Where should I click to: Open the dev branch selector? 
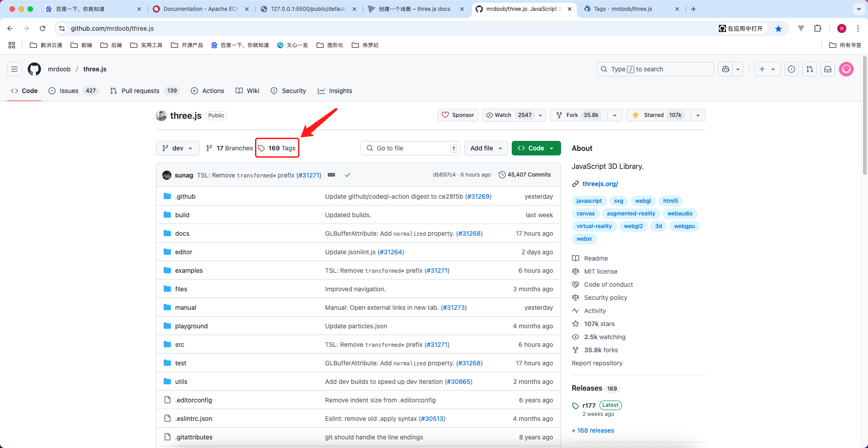coord(178,148)
